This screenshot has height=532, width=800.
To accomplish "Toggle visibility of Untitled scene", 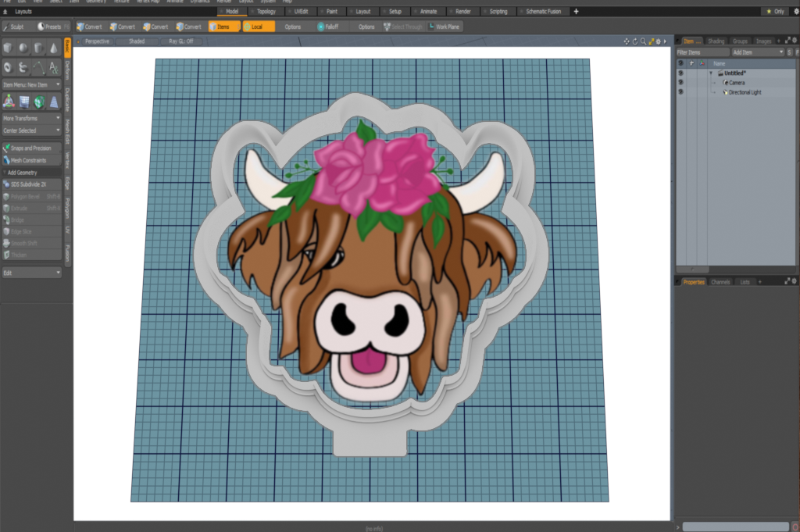I will tap(680, 73).
